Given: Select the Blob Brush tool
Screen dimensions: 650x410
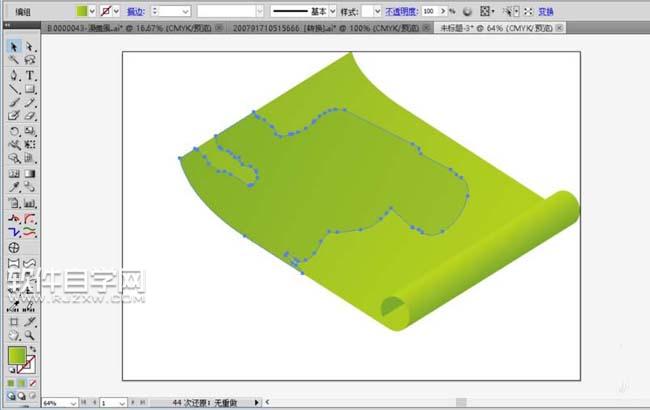Looking at the screenshot, I should (14, 116).
